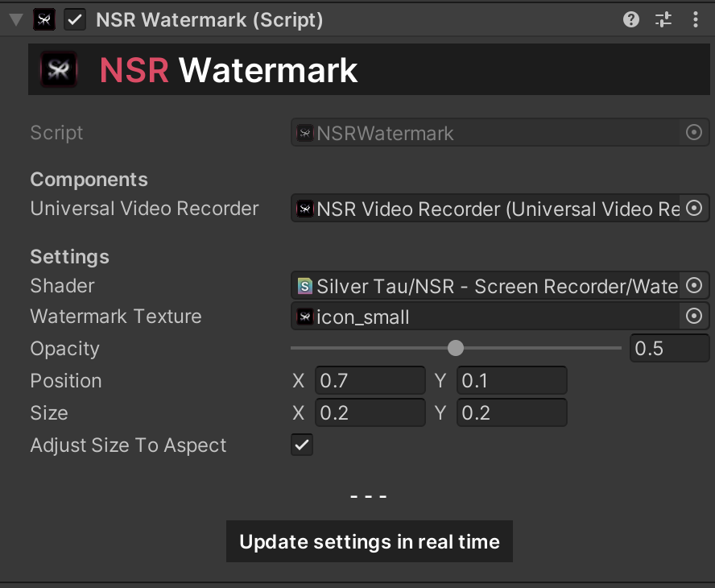Click the Update settings in real time button
Image resolution: width=715 pixels, height=588 pixels.
click(x=370, y=541)
